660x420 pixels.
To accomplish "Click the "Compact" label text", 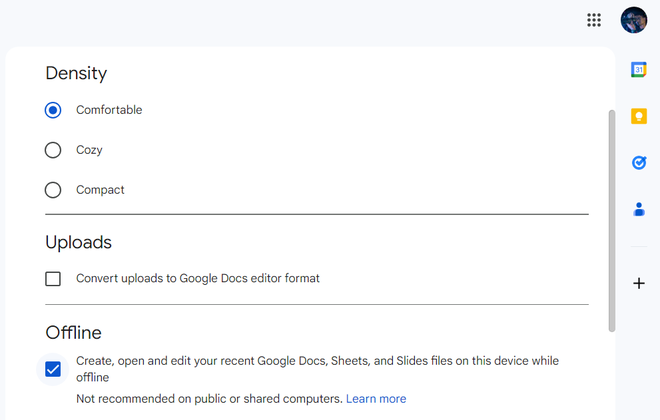I will (x=100, y=190).
